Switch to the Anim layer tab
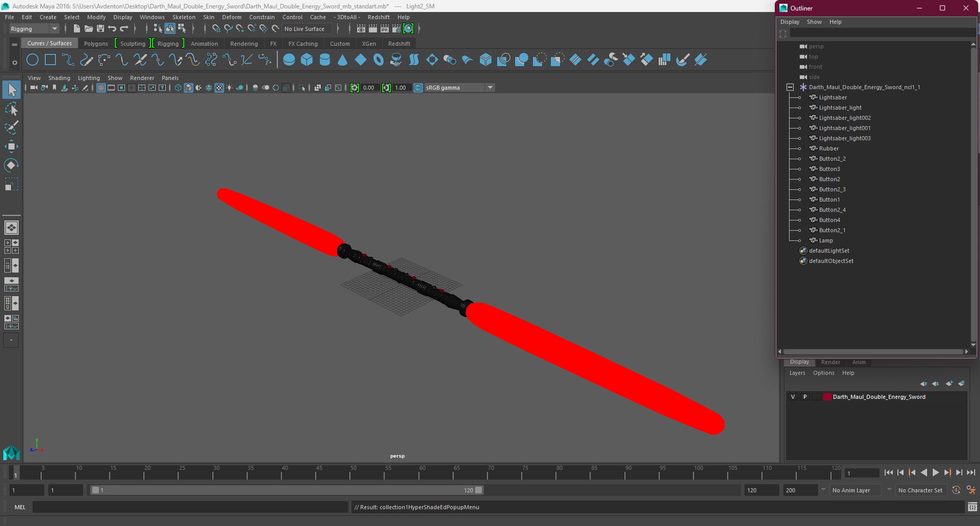This screenshot has height=526, width=980. (x=859, y=362)
